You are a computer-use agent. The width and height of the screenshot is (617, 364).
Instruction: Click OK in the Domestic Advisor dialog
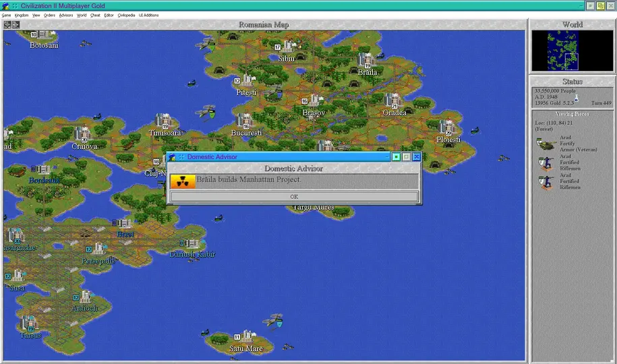pyautogui.click(x=294, y=197)
